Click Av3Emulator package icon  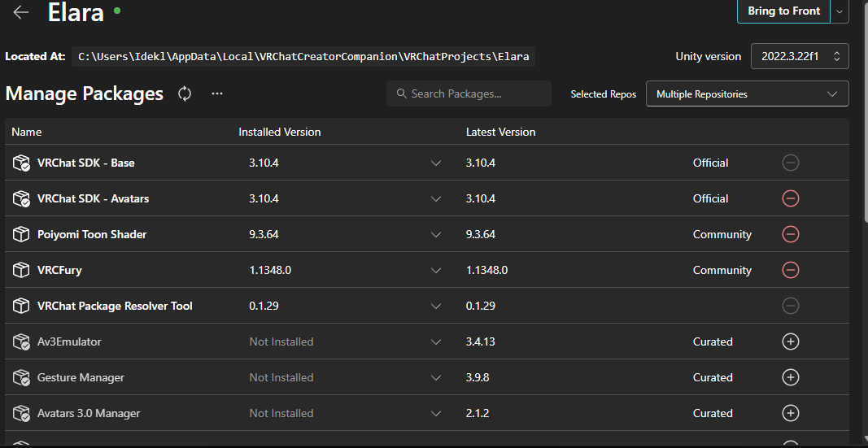point(21,341)
